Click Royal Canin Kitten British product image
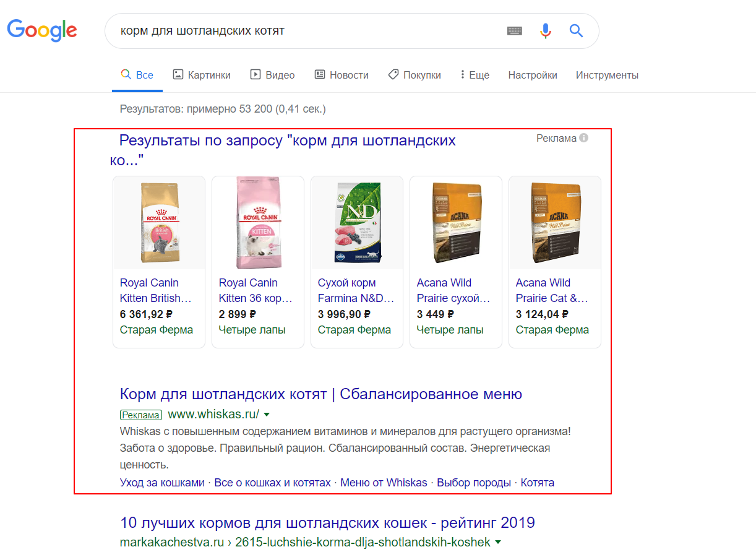 (x=159, y=223)
